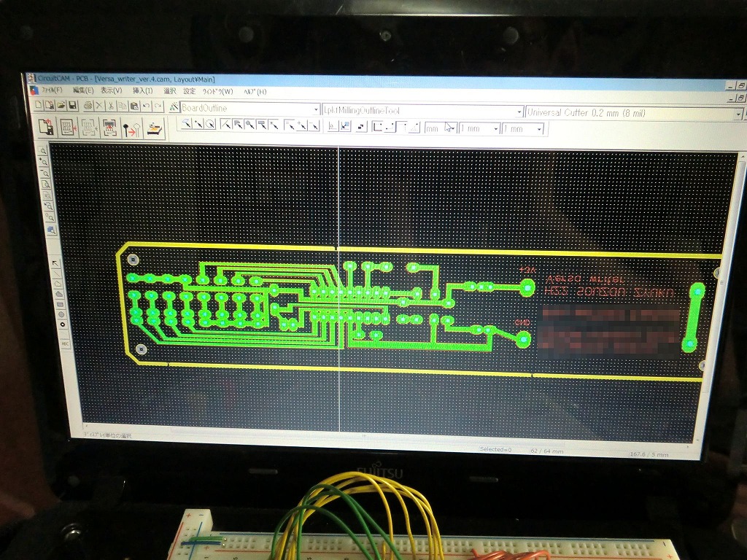Click the Contour routing icon with red arrow
747x560 pixels.
coord(66,128)
